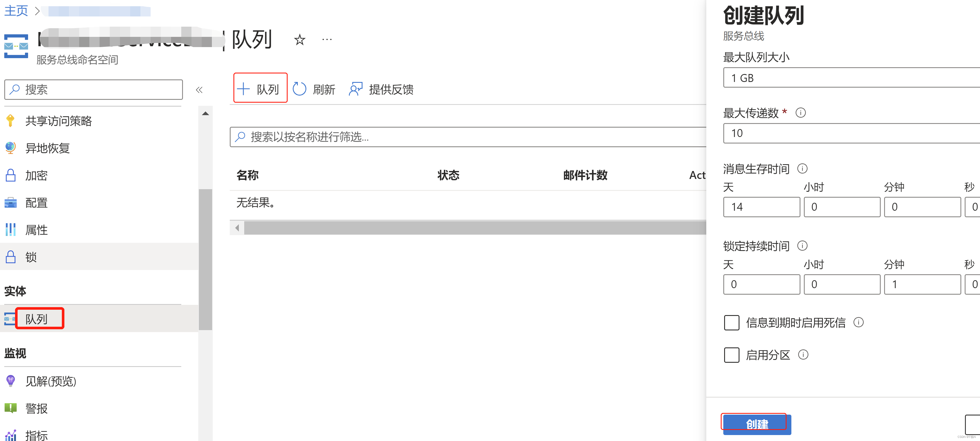Click the info icon beside 最大传递数
The image size is (980, 441).
[800, 113]
